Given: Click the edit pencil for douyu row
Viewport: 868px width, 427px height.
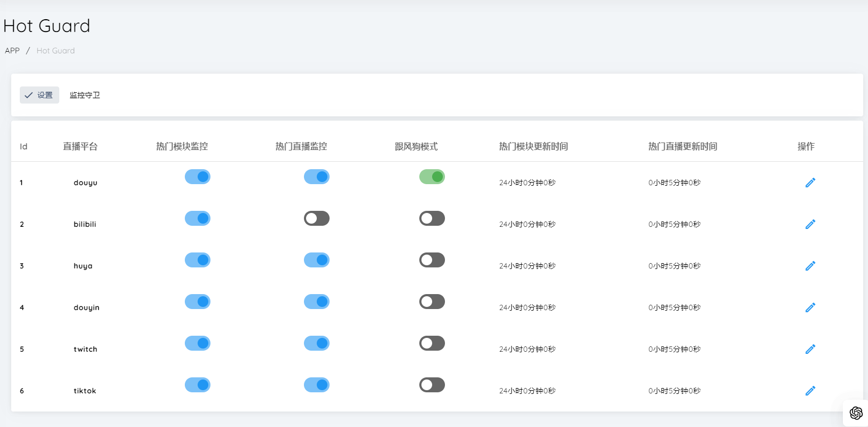Looking at the screenshot, I should point(810,183).
